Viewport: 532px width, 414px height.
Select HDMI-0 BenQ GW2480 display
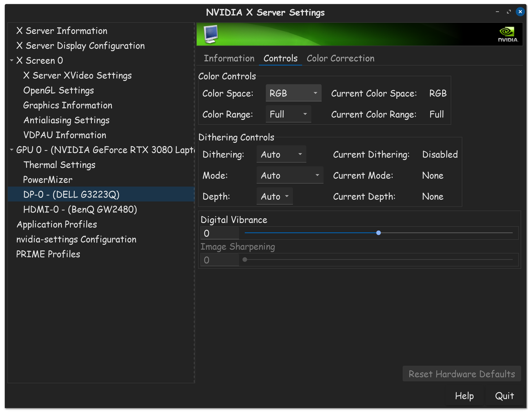tap(80, 209)
